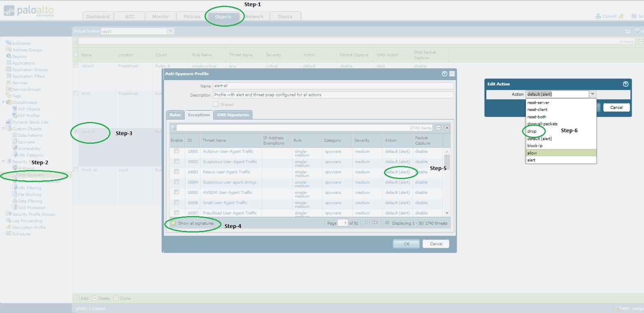644x313 pixels.
Task: Open the Action dropdown arrow in Edit Action
Action: (x=592, y=94)
